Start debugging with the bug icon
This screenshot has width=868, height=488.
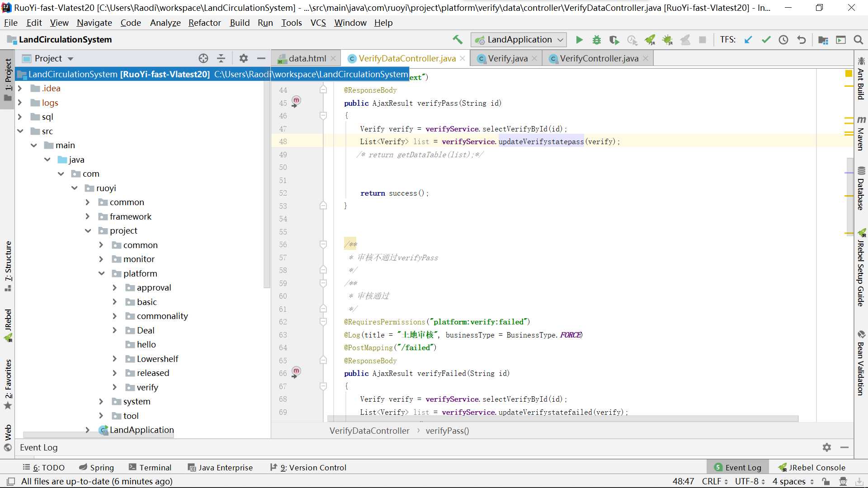[x=597, y=40]
